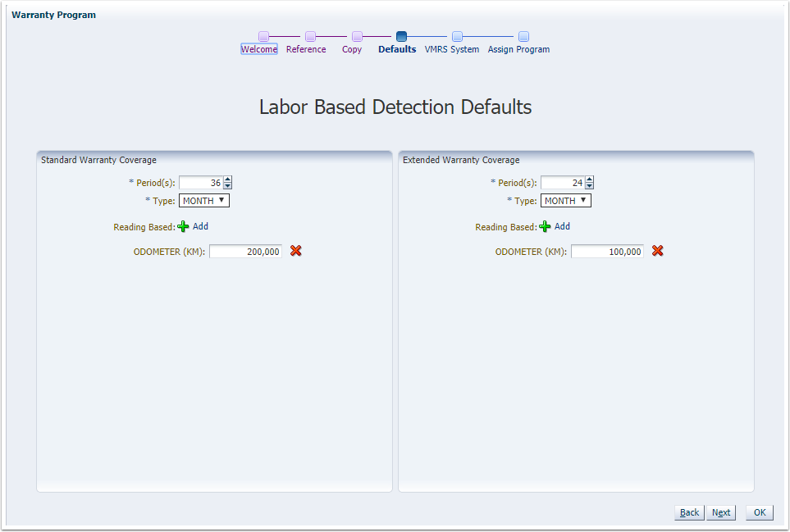Screen dimensions: 790x532
Task: Open Extended Warranty Type MONTH dropdown
Action: click(566, 200)
